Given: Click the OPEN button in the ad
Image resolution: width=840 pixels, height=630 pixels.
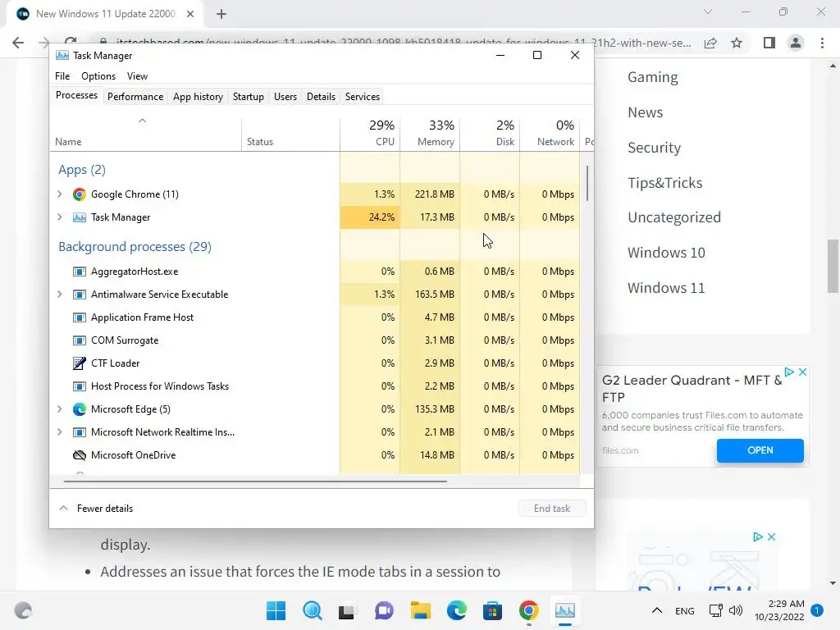Looking at the screenshot, I should click(760, 450).
